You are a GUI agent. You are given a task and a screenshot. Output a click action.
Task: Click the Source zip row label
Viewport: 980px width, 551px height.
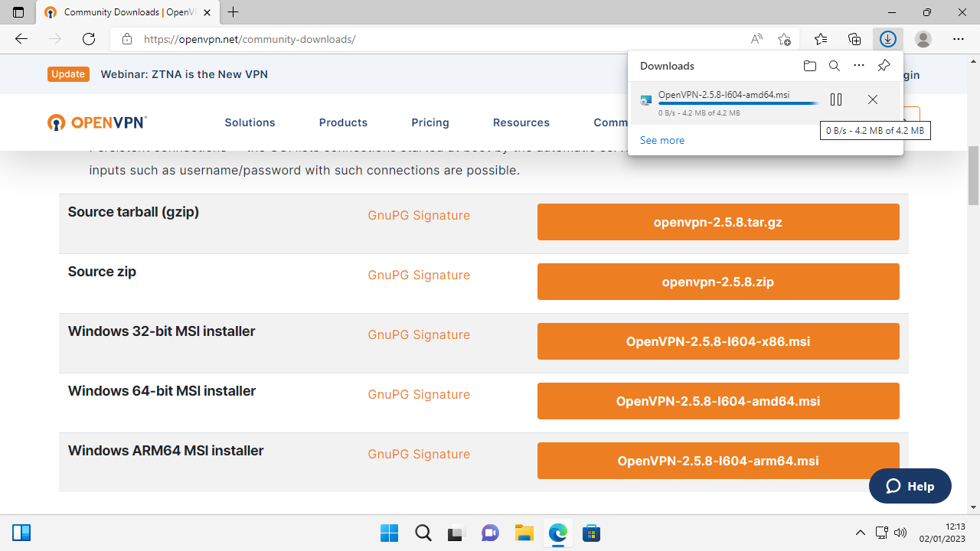(x=102, y=272)
